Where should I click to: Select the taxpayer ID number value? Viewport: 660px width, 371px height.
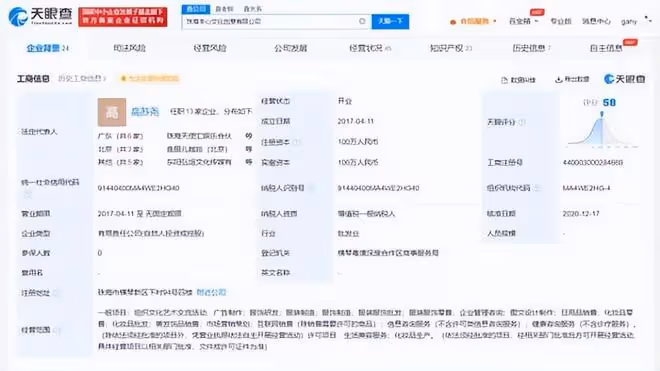coord(378,188)
